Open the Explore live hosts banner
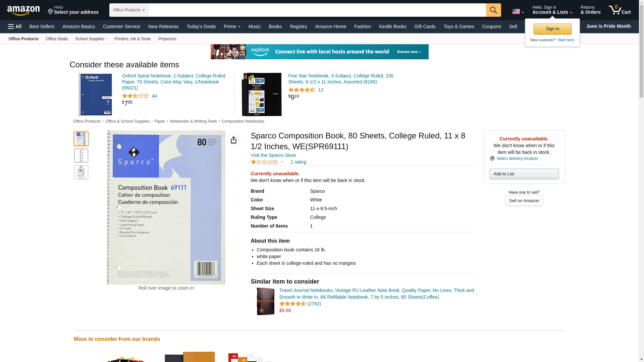 click(319, 52)
